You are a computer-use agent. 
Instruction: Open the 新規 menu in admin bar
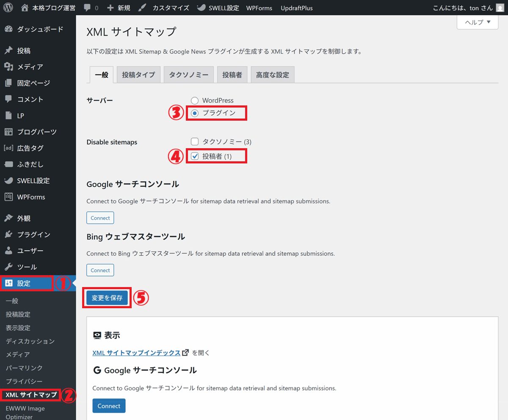(119, 8)
